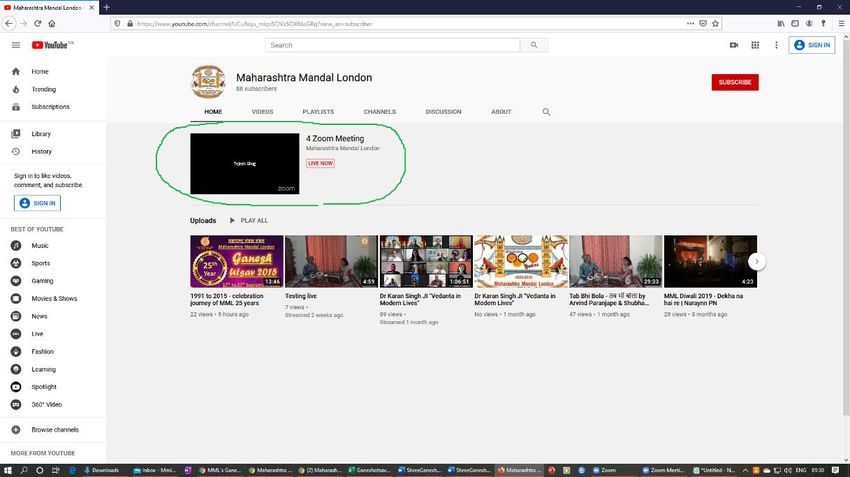Click the browser reload button
This screenshot has width=850, height=477.
[x=37, y=23]
